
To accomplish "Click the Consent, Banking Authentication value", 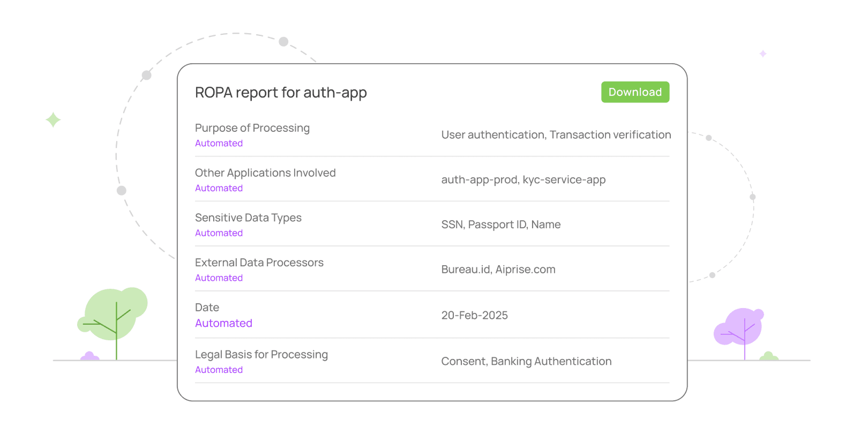I will (x=526, y=362).
